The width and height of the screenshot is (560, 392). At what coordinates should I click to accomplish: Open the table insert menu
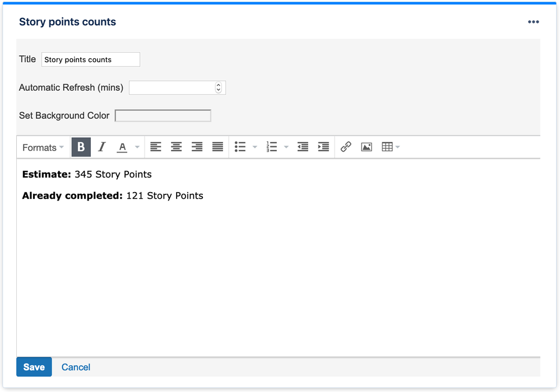coord(390,147)
